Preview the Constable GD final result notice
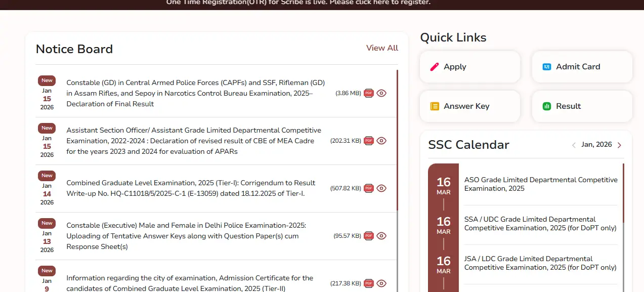Image resolution: width=644 pixels, height=292 pixels. pyautogui.click(x=381, y=93)
